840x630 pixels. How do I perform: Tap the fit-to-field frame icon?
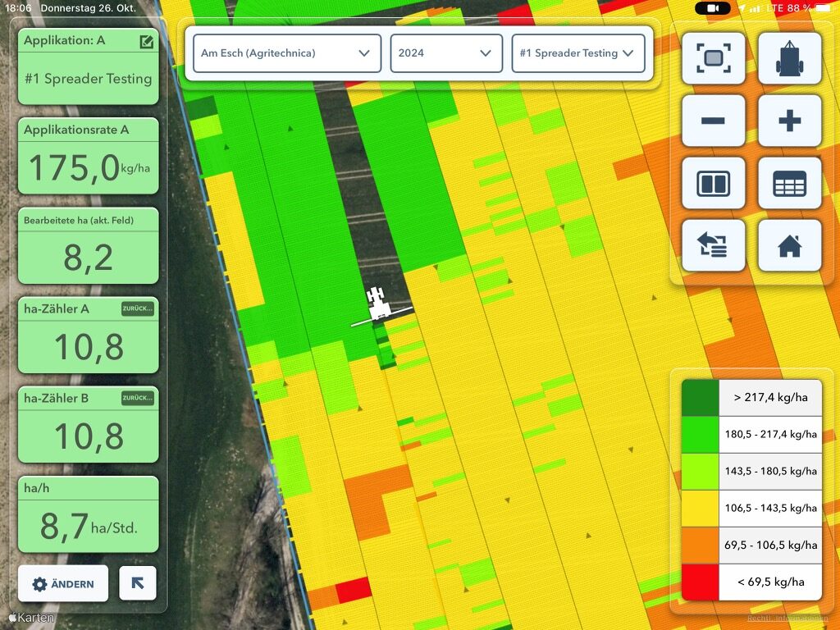click(713, 58)
